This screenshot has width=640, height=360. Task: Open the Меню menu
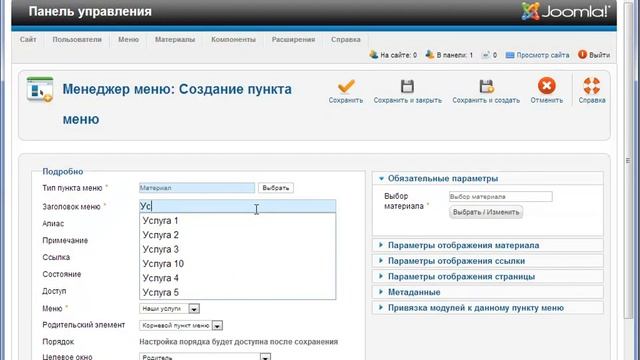pos(129,40)
